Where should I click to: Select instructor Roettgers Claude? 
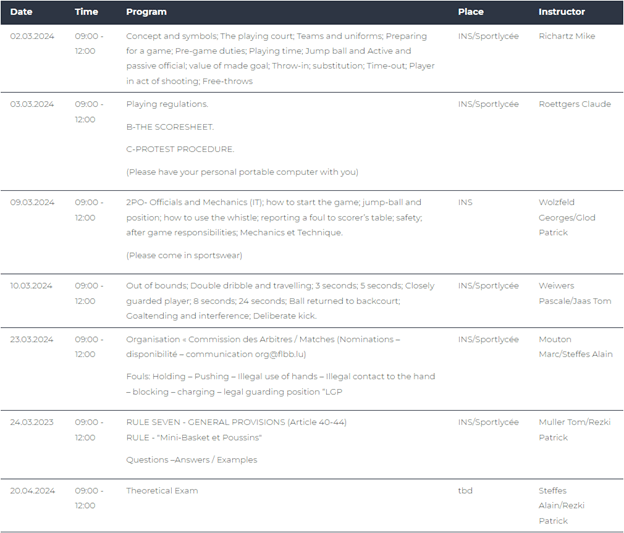[577, 104]
